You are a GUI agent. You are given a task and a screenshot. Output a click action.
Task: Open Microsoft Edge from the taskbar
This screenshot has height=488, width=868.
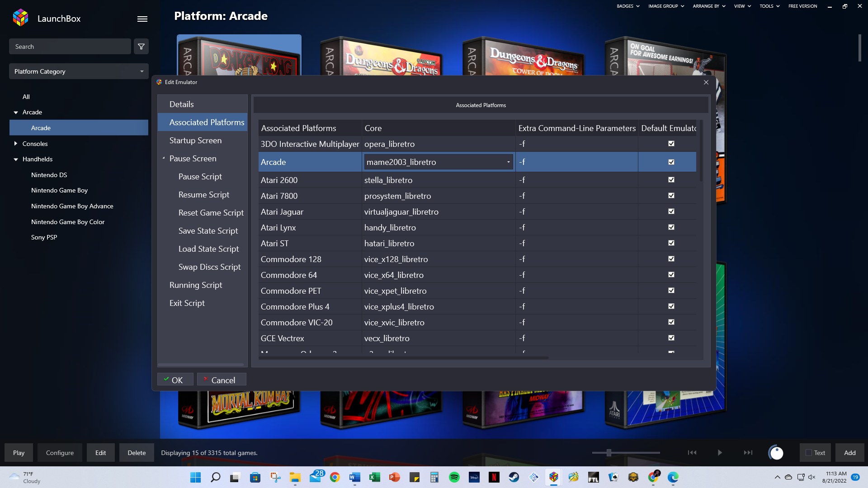(x=673, y=477)
